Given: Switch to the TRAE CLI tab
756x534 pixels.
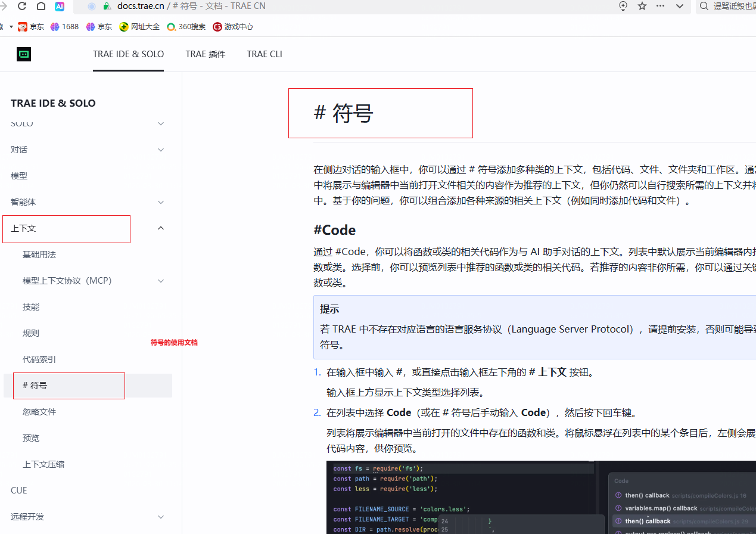Looking at the screenshot, I should pyautogui.click(x=265, y=54).
